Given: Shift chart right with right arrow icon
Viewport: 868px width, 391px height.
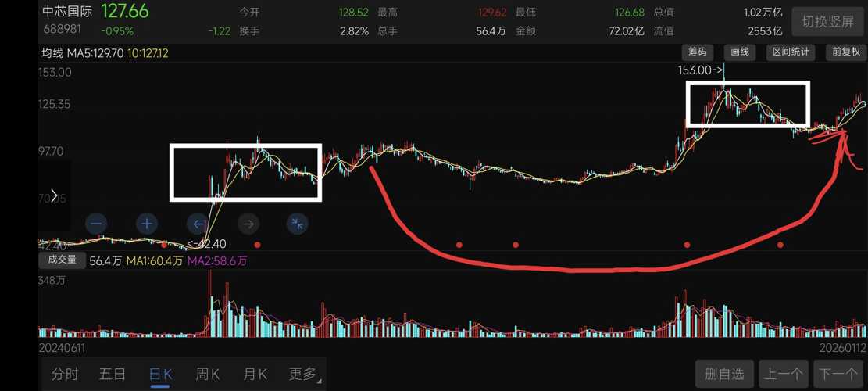Looking at the screenshot, I should point(248,224).
